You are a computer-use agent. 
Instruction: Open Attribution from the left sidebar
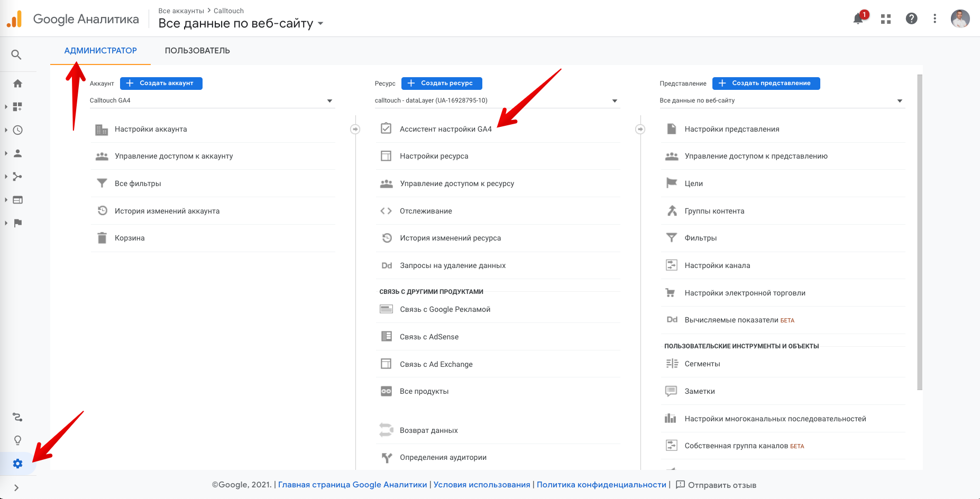click(18, 417)
